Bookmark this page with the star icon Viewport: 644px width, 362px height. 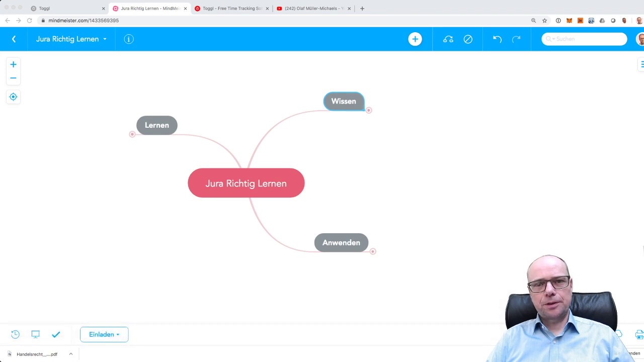[544, 21]
